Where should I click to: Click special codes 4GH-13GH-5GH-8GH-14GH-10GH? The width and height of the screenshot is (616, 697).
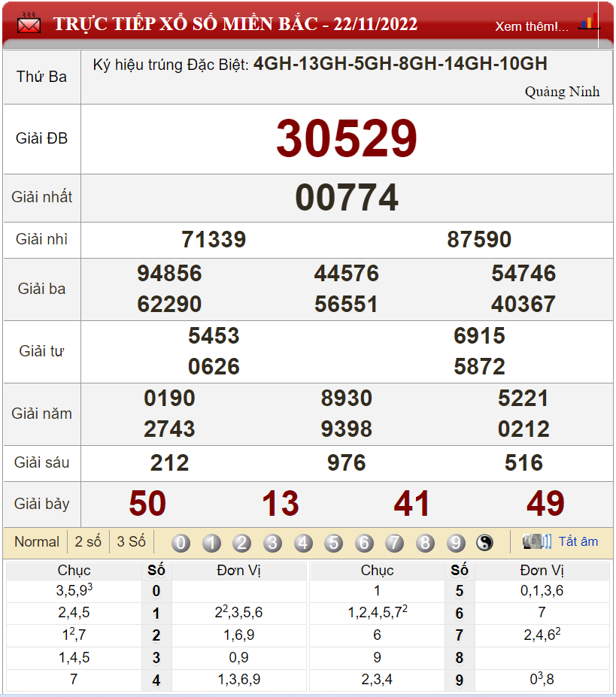(400, 64)
